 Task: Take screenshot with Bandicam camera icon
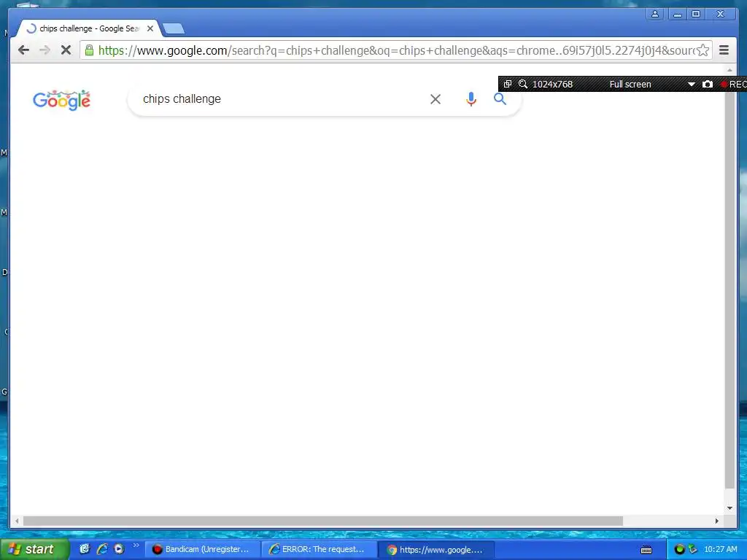(708, 85)
